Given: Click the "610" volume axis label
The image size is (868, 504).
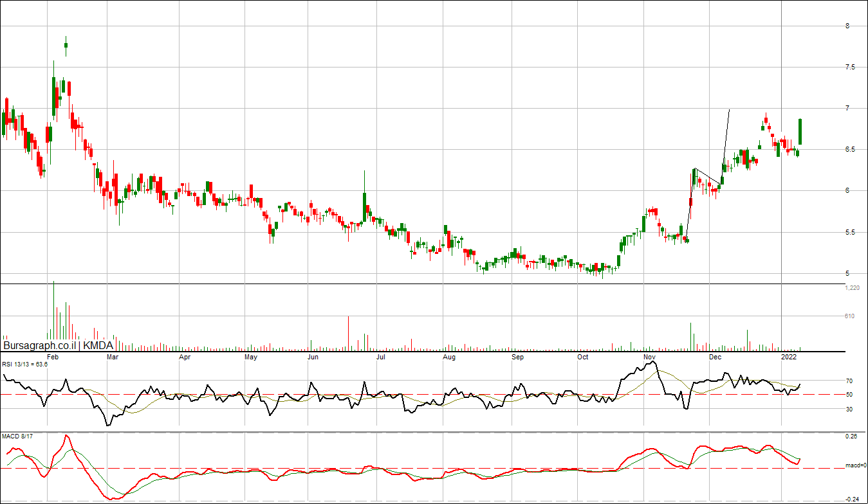Looking at the screenshot, I should [x=849, y=316].
